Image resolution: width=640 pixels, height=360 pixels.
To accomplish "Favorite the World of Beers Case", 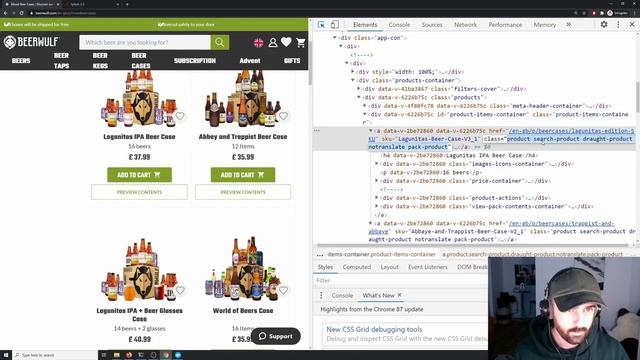I will (283, 290).
